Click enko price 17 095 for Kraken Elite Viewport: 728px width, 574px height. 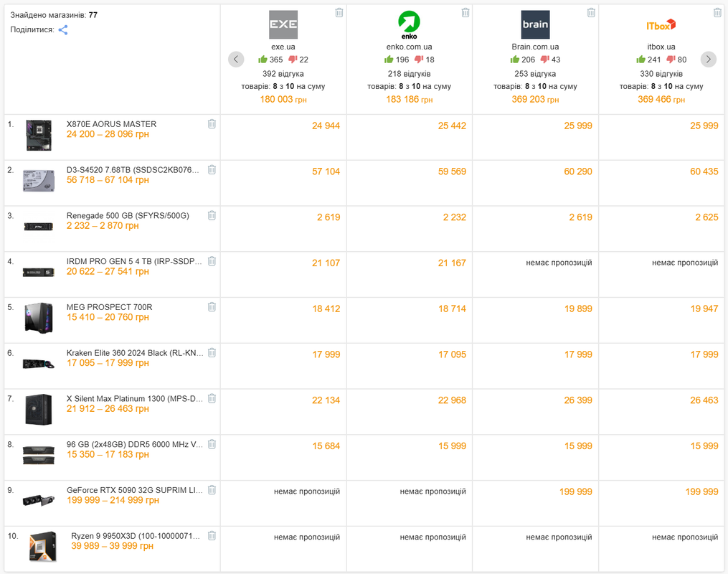(x=452, y=354)
